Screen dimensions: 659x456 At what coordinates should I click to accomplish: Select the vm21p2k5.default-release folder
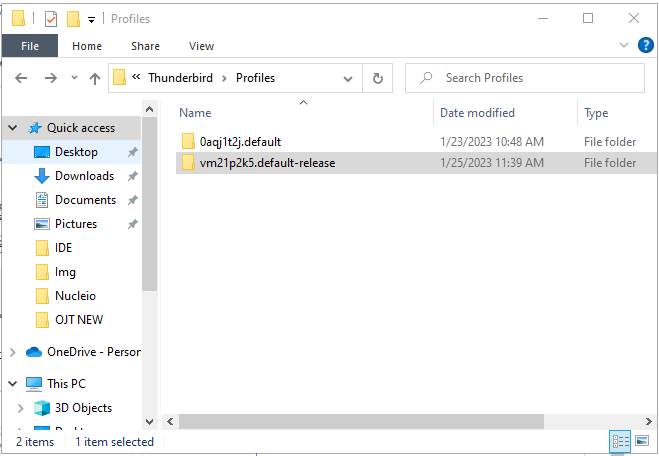267,163
